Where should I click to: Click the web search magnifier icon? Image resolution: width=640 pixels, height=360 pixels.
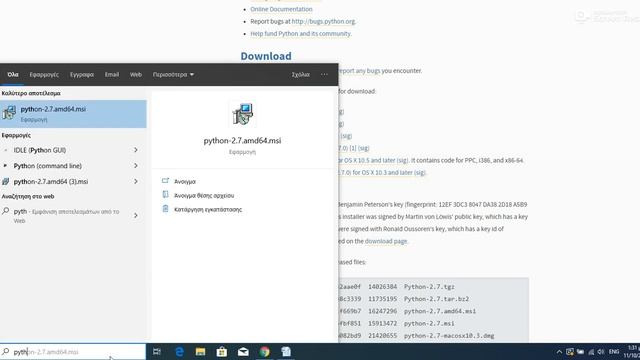pyautogui.click(x=6, y=211)
